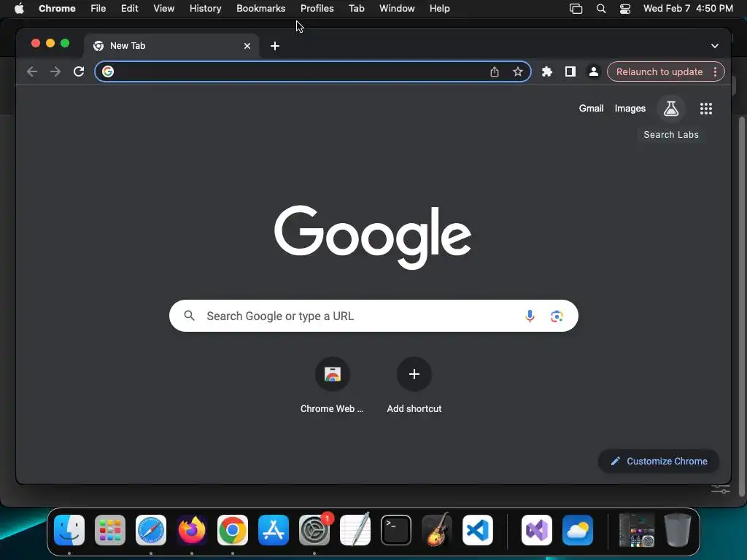Image resolution: width=747 pixels, height=560 pixels.
Task: Open the Gmail link
Action: [x=591, y=108]
